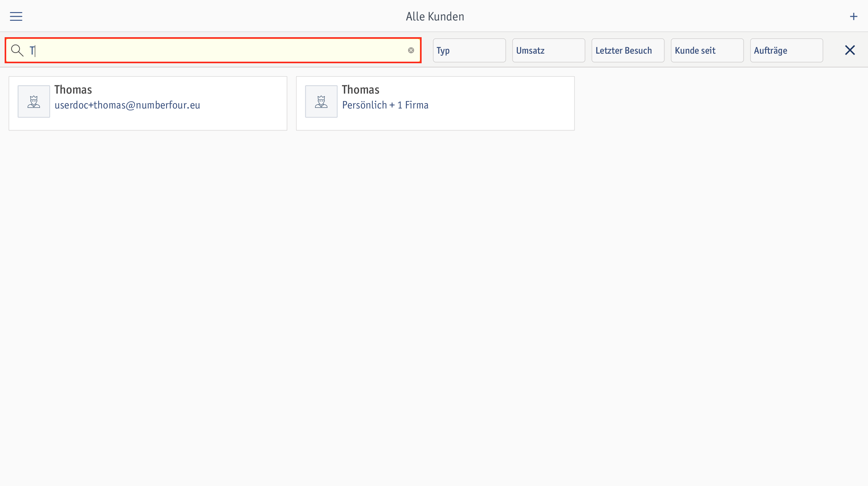Open the Umsatz filter dropdown
The height and width of the screenshot is (486, 868).
548,50
